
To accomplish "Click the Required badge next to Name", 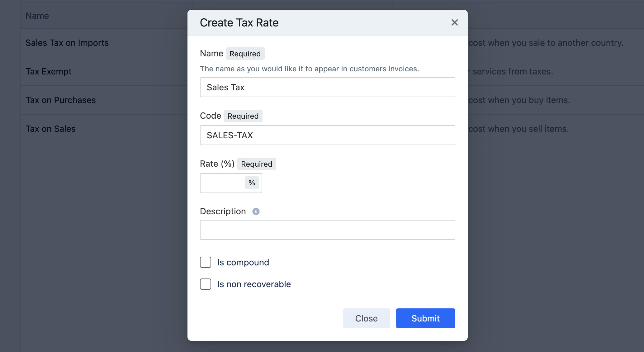I will point(245,54).
